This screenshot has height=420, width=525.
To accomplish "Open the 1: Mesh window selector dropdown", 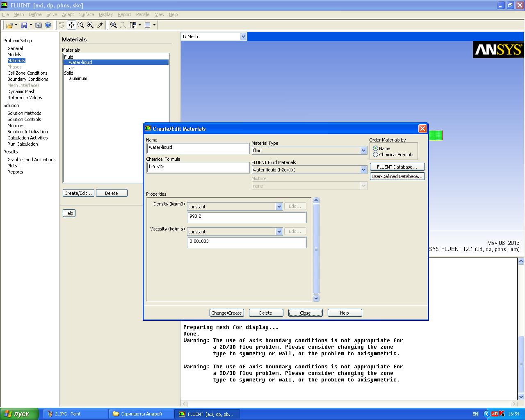I will pyautogui.click(x=243, y=37).
